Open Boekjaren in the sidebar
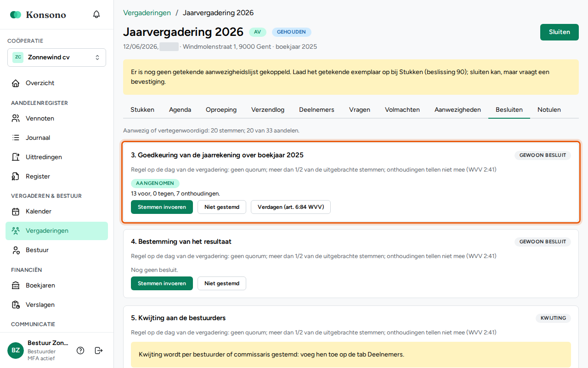This screenshot has width=588, height=368. [x=57, y=286]
